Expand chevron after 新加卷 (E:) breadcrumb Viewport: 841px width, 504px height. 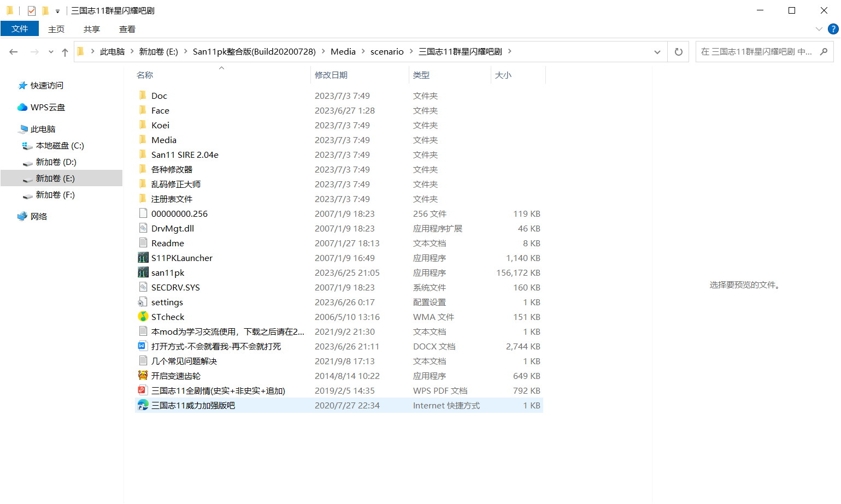point(185,51)
